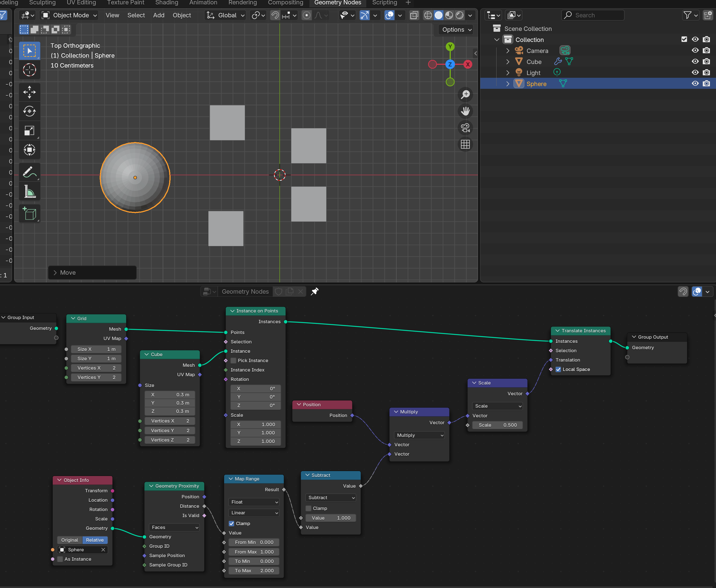Viewport: 716px width, 588px height.
Task: Uncheck Clamp in Map Range node
Action: tap(232, 524)
